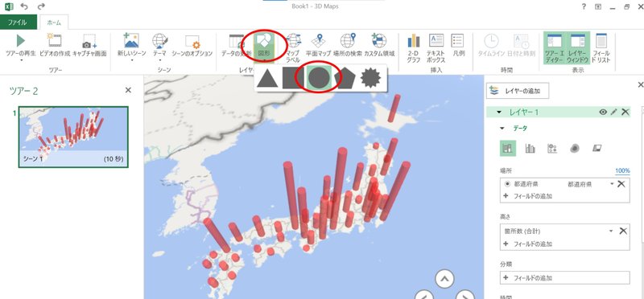The height and width of the screenshot is (299, 644).
Task: Choose the triangle shape
Action: (x=266, y=78)
